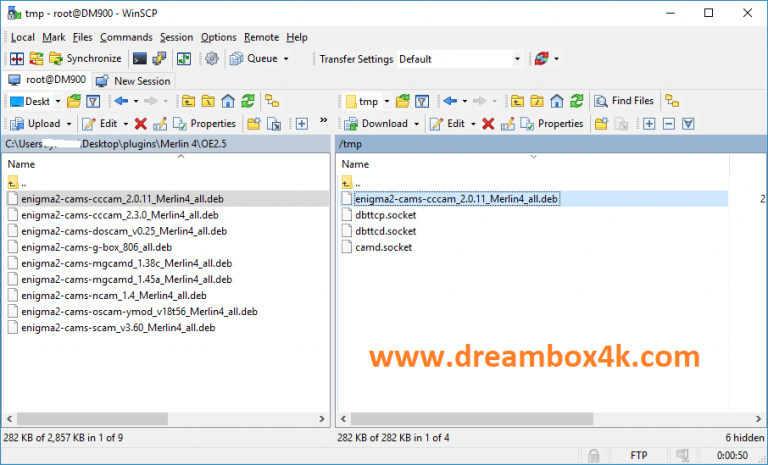Image resolution: width=768 pixels, height=465 pixels.
Task: Select enigma2-cams-oscam-ymod_v18t56_Merlin4_all.deb file
Action: point(139,312)
